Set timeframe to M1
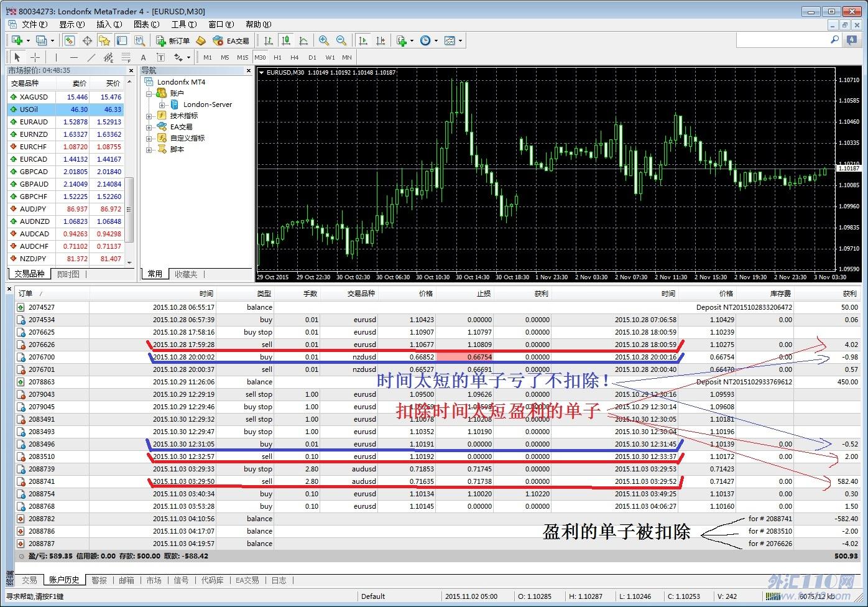Viewport: 868px width, 607px height. pos(208,57)
